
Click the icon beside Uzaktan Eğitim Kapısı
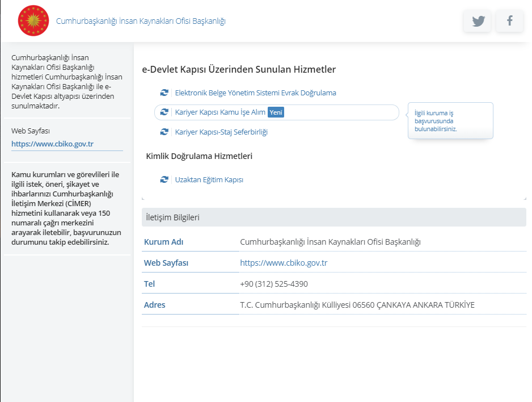[164, 179]
